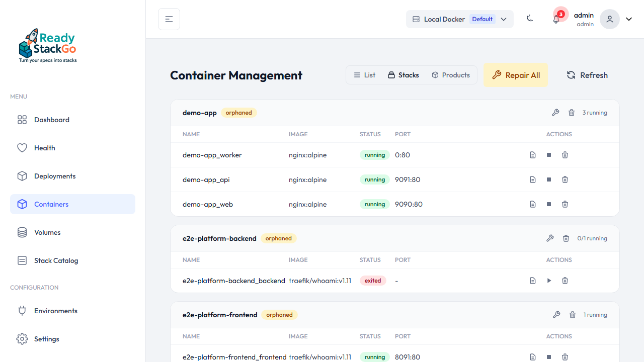Stop the e2e-platform-frontend_frontend container
The height and width of the screenshot is (362, 644).
click(x=549, y=357)
